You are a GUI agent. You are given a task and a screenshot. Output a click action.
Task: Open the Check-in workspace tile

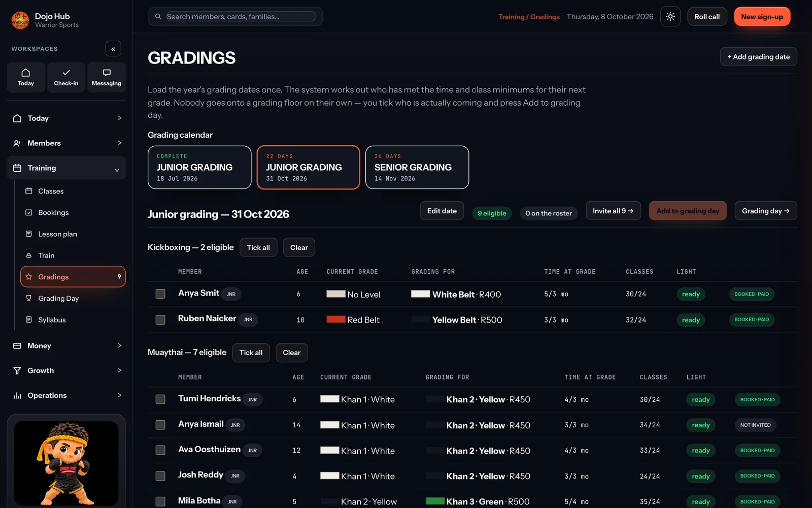[66, 77]
